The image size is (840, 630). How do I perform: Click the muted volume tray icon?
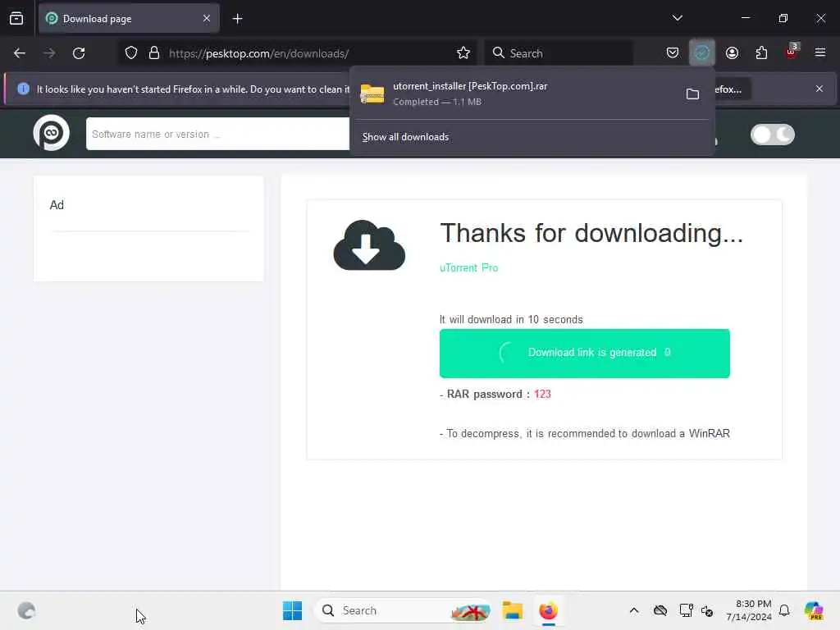[707, 610]
